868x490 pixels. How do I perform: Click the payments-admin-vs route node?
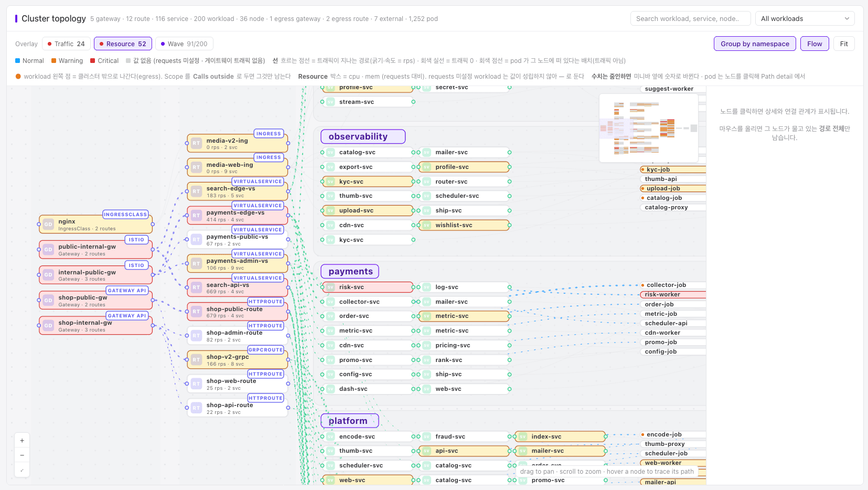coord(238,264)
